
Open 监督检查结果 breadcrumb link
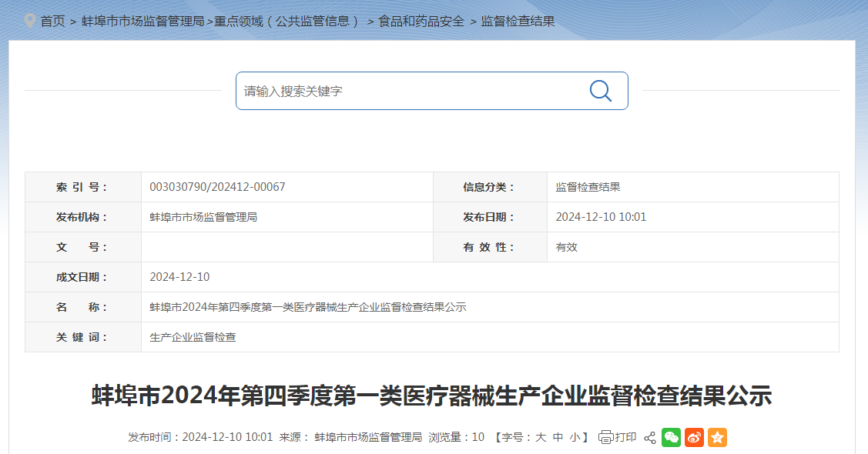(x=518, y=22)
